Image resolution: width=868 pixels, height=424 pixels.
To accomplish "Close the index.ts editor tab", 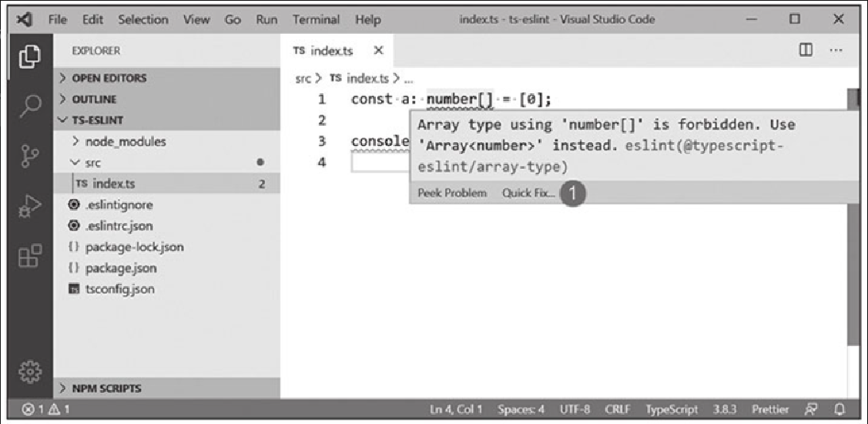I will (x=378, y=50).
